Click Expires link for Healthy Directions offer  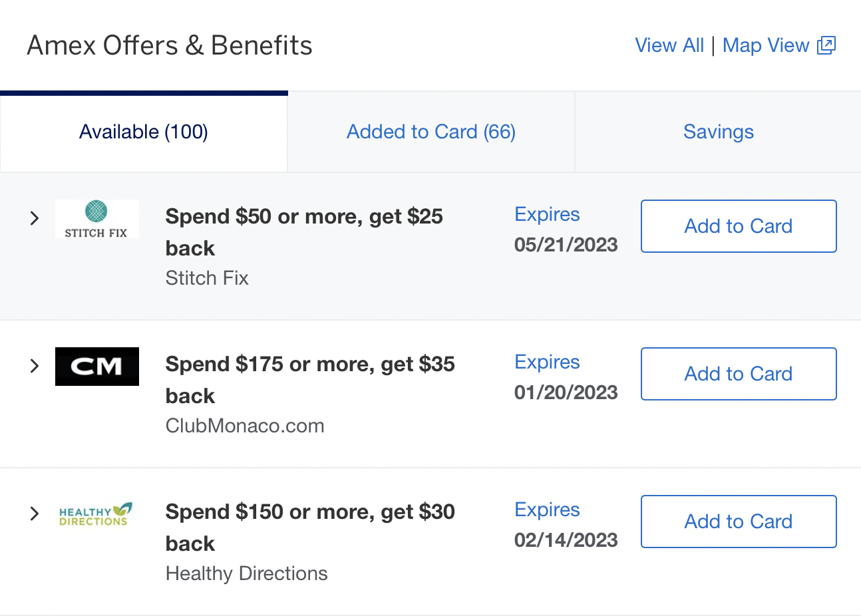click(546, 510)
